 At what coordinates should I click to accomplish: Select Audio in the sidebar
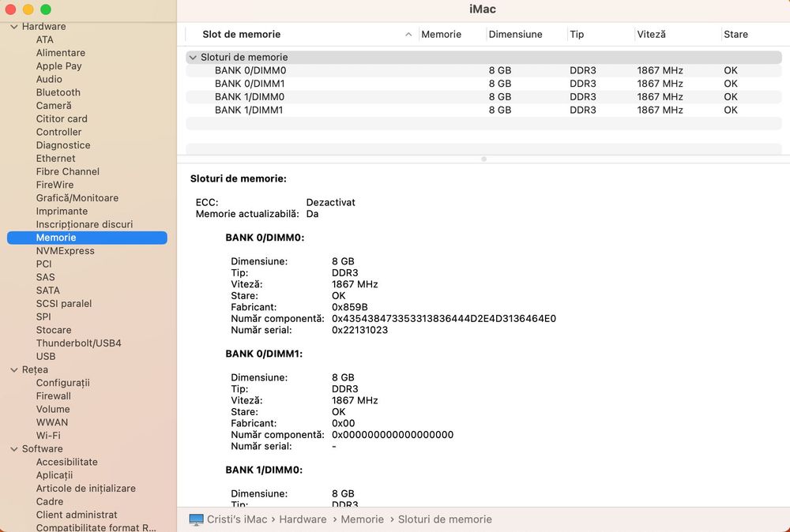point(49,79)
